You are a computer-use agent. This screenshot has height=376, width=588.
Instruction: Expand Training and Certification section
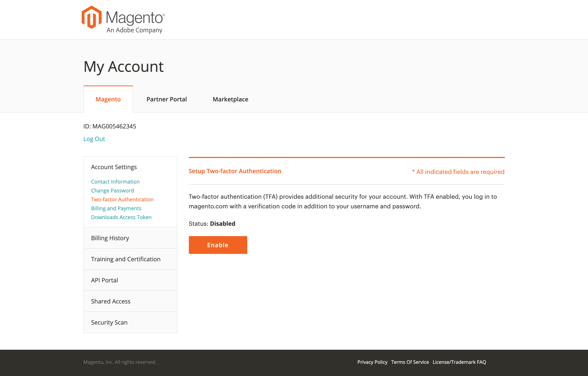click(x=130, y=259)
